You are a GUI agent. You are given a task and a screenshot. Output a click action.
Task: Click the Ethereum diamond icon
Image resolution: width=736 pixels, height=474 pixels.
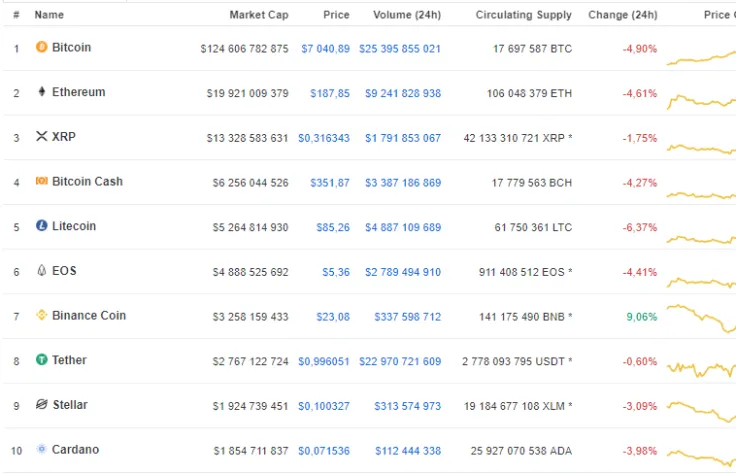[x=42, y=92]
